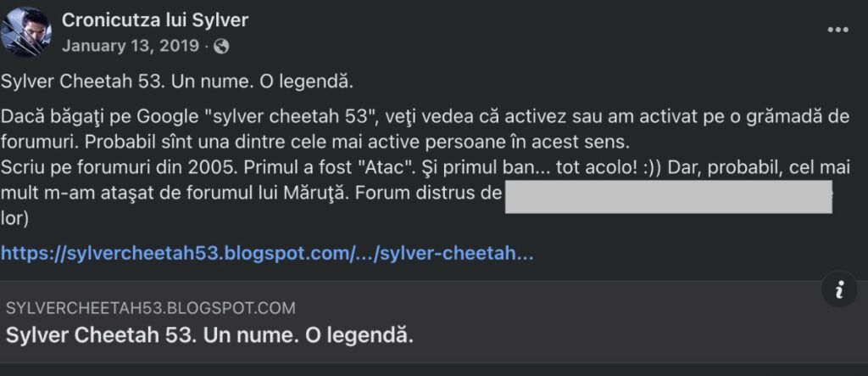This screenshot has width=868, height=376.
Task: Open the Cronicutza lui Sylver profile picture
Action: (25, 32)
